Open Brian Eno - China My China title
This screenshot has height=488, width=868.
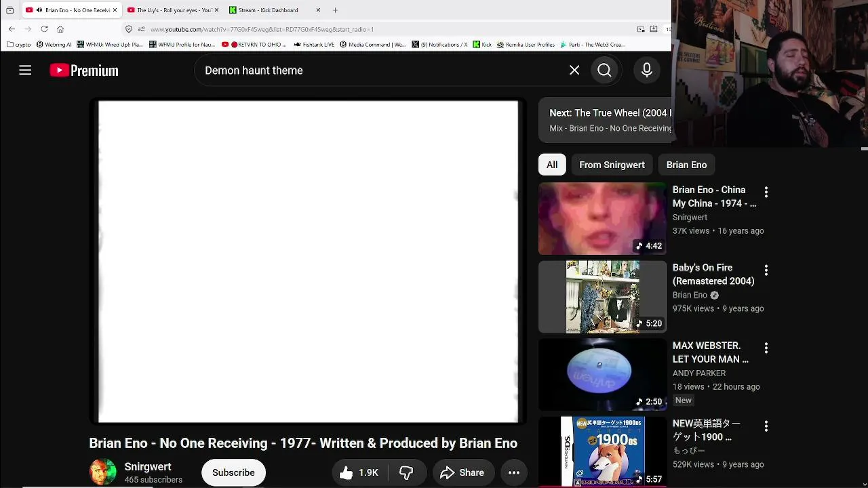(714, 197)
